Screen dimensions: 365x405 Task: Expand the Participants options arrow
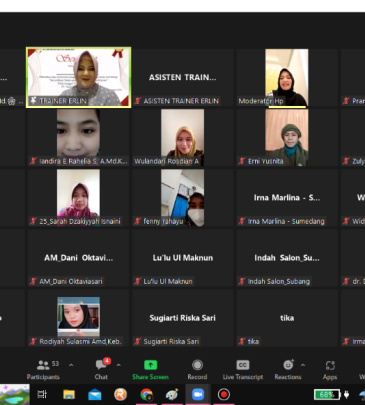click(71, 365)
